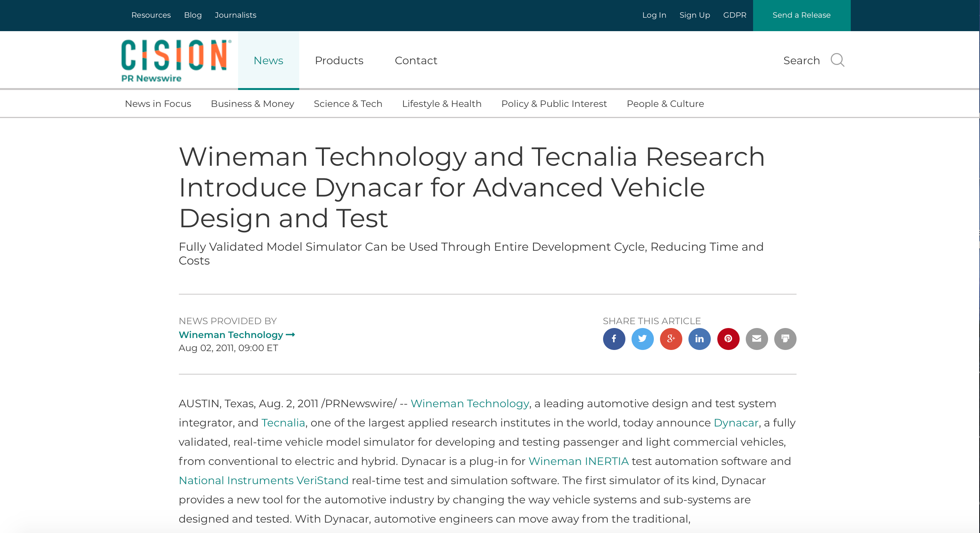This screenshot has height=533, width=980.
Task: Follow National Instruments VeriStand link
Action: [x=263, y=480]
